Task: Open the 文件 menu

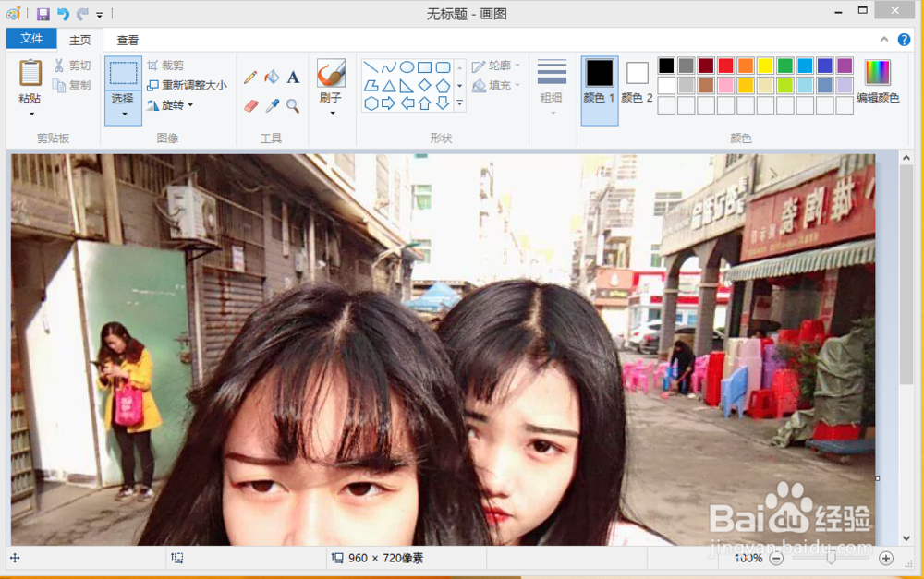Action: [30, 39]
